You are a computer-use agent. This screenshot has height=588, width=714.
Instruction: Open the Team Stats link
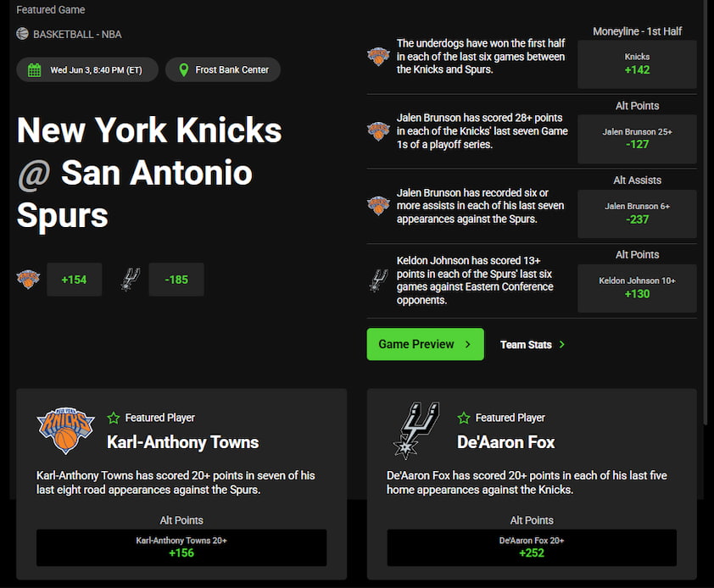[x=533, y=345]
